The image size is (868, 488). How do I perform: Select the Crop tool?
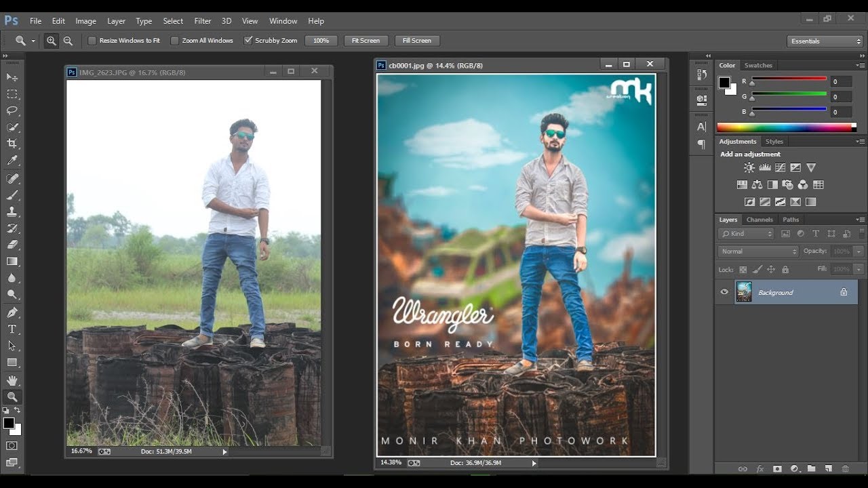(12, 144)
